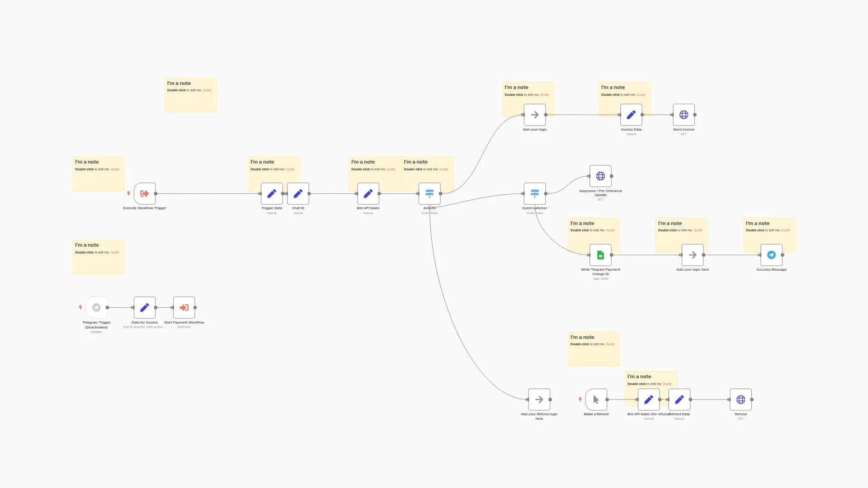Open Guide link in note behind Write Telegram Payment node
Image resolution: width=868 pixels, height=488 pixels.
pyautogui.click(x=610, y=230)
